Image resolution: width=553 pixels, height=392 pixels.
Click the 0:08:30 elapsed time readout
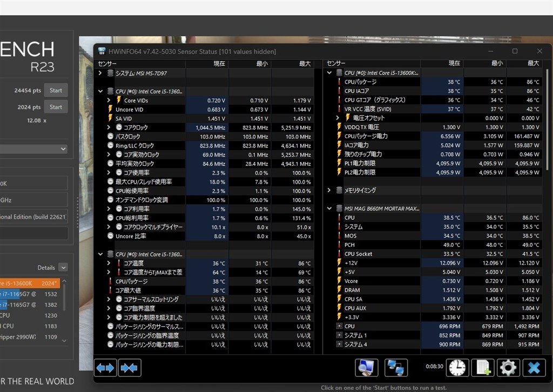[434, 366]
